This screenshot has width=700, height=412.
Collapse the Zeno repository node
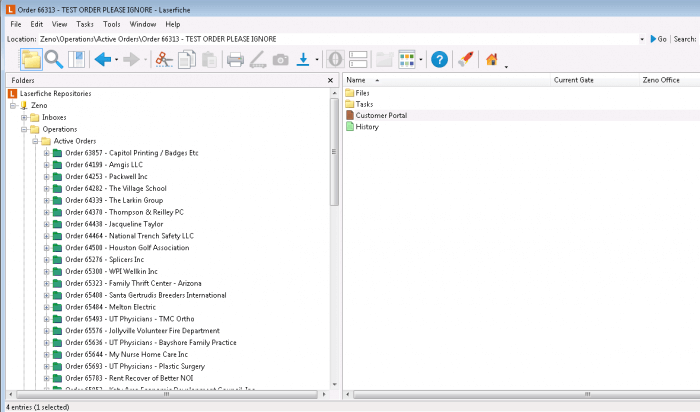pyautogui.click(x=13, y=105)
